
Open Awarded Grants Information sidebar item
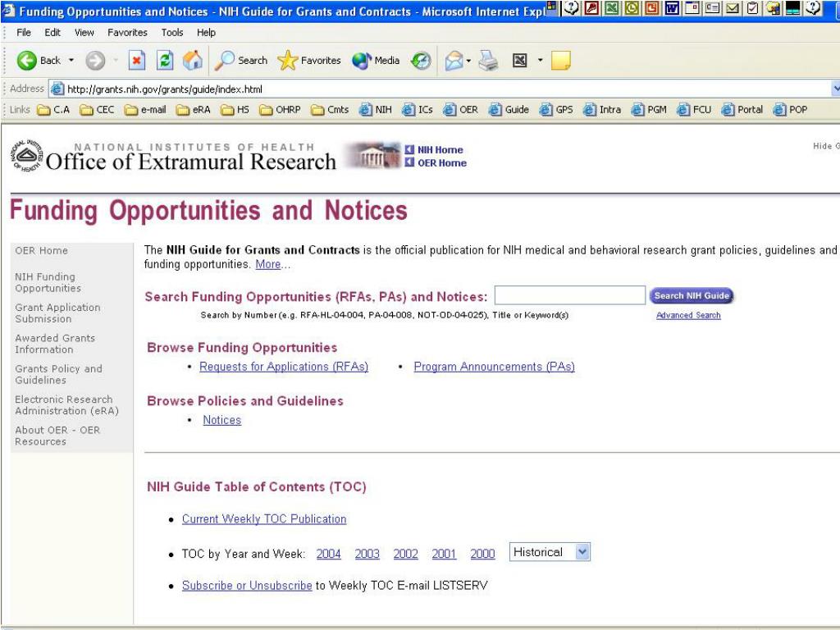pyautogui.click(x=55, y=344)
